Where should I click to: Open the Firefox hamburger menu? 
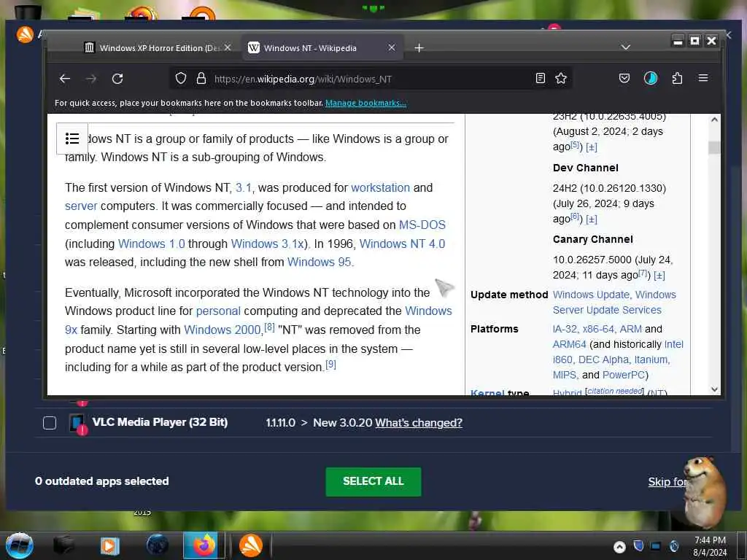coord(703,77)
